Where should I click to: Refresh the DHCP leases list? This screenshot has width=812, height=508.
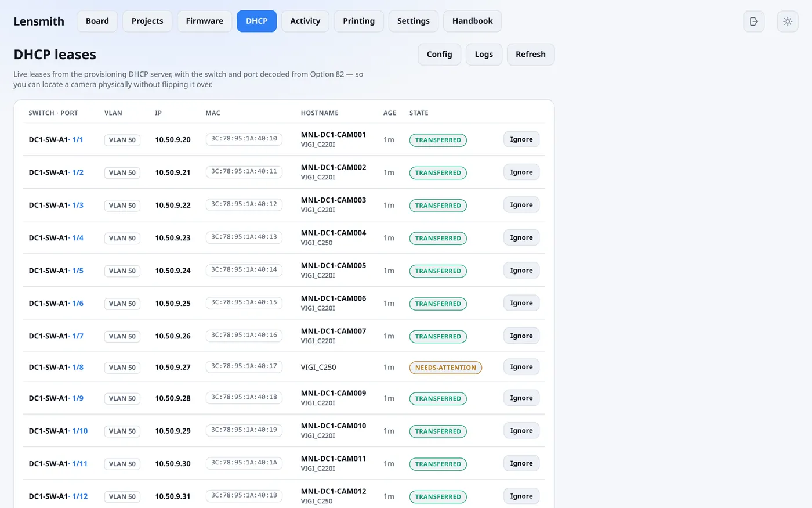click(x=531, y=55)
